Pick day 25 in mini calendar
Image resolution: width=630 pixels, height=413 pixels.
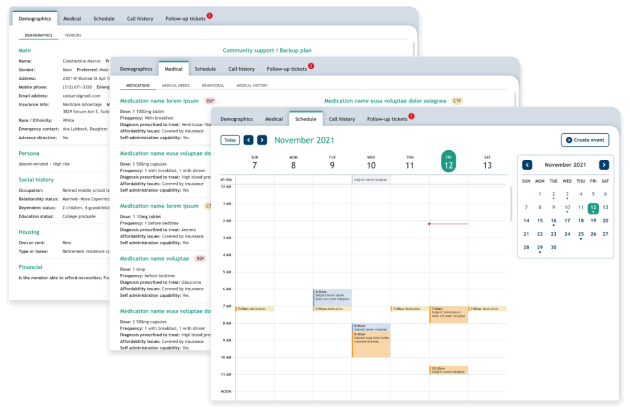(x=581, y=234)
